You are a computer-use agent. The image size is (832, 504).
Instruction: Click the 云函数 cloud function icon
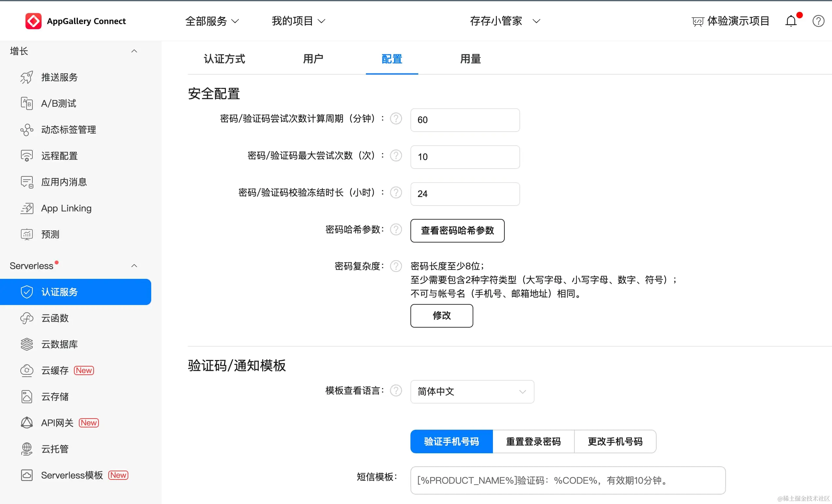point(27,318)
